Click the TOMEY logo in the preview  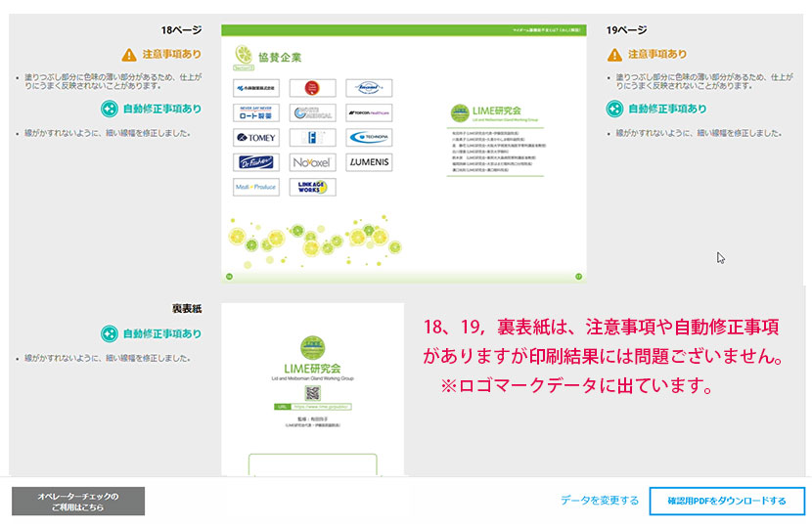click(256, 137)
